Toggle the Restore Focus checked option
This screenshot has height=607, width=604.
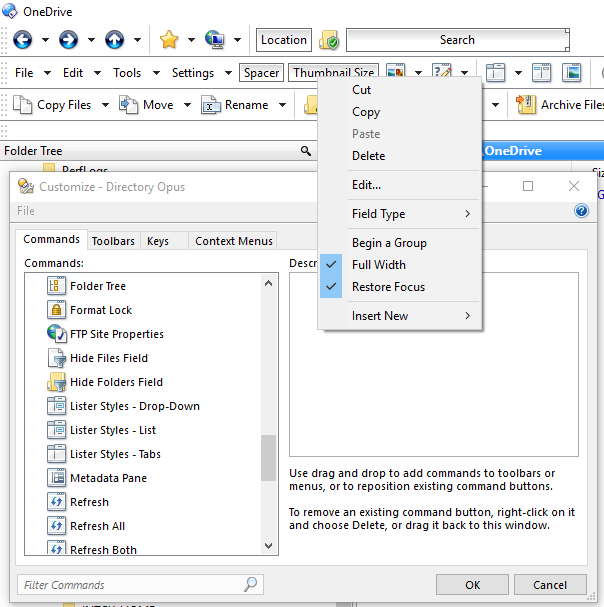[x=400, y=287]
